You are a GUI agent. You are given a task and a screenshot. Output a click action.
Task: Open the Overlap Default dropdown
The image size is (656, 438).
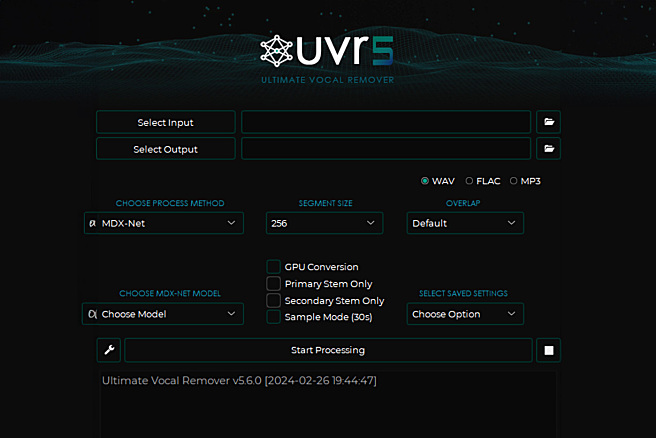[465, 223]
